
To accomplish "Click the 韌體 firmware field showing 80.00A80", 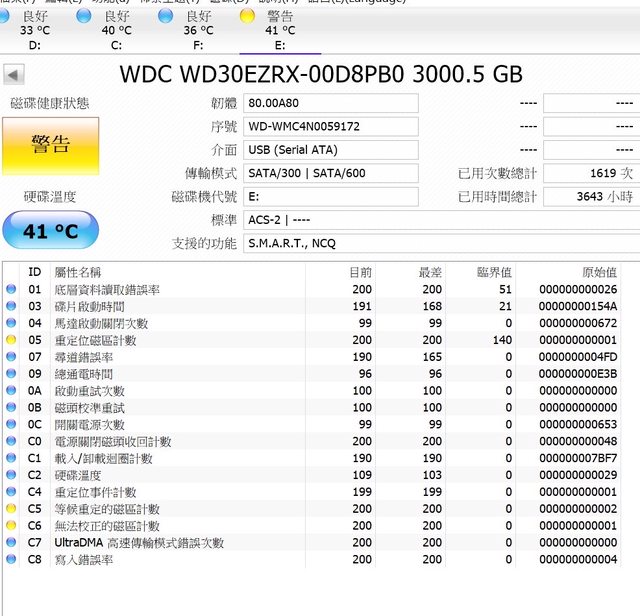I will pos(331,103).
